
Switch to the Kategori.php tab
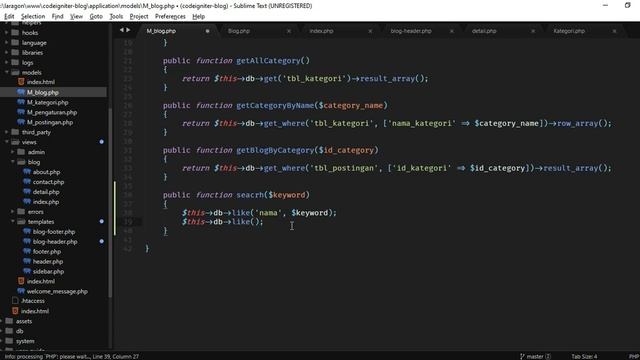click(x=569, y=31)
